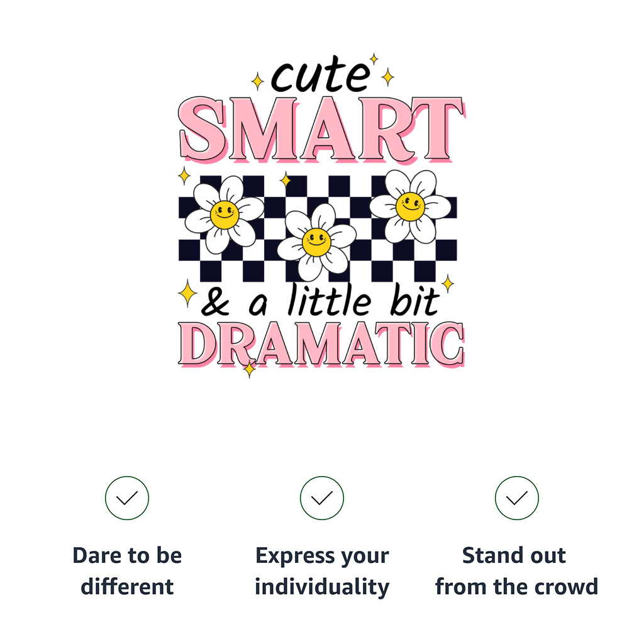Click the yellow sparkle right of "bit"
The height and width of the screenshot is (644, 644).
pos(448,284)
